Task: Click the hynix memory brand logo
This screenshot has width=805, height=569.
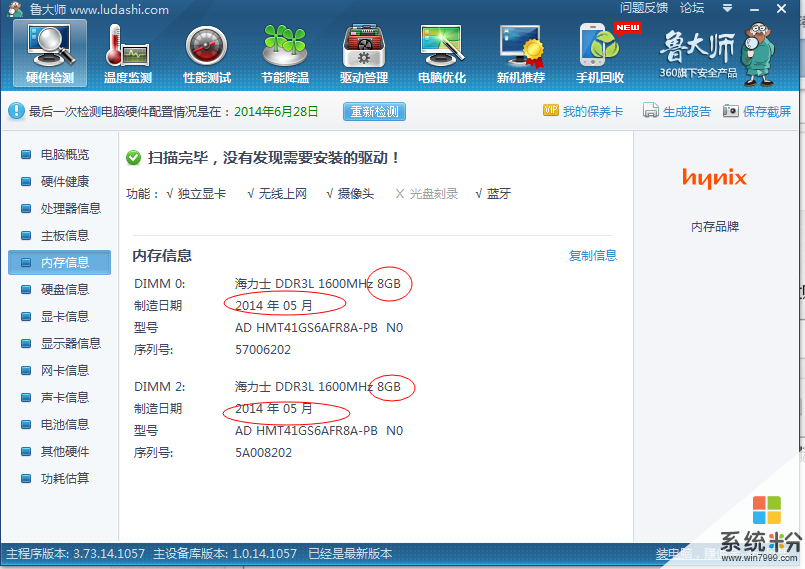Action: tap(714, 178)
